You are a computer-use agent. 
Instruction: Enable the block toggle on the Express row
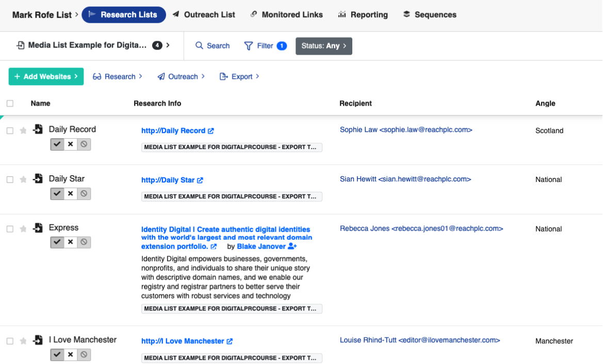84,242
